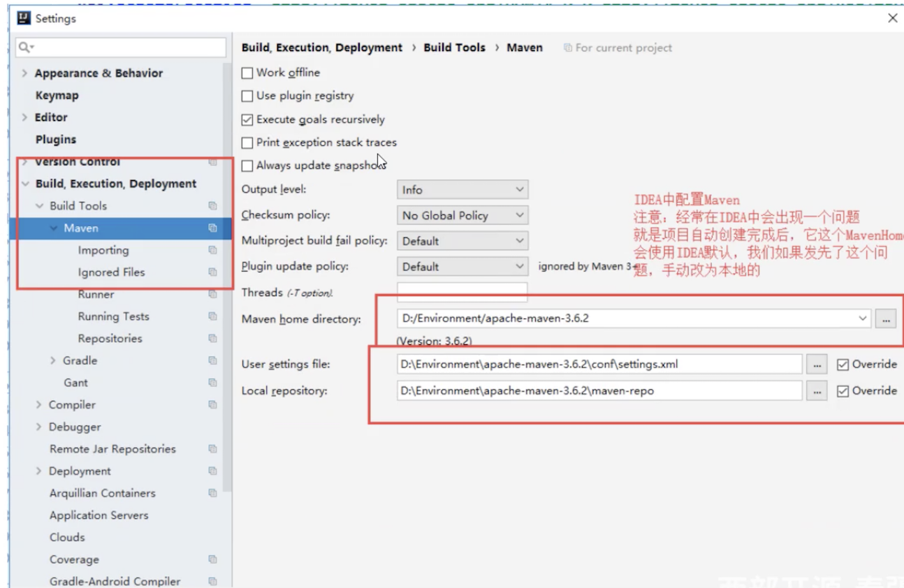Screen dimensions: 904x588
Task: Toggle Override for Local repository
Action: (x=843, y=391)
